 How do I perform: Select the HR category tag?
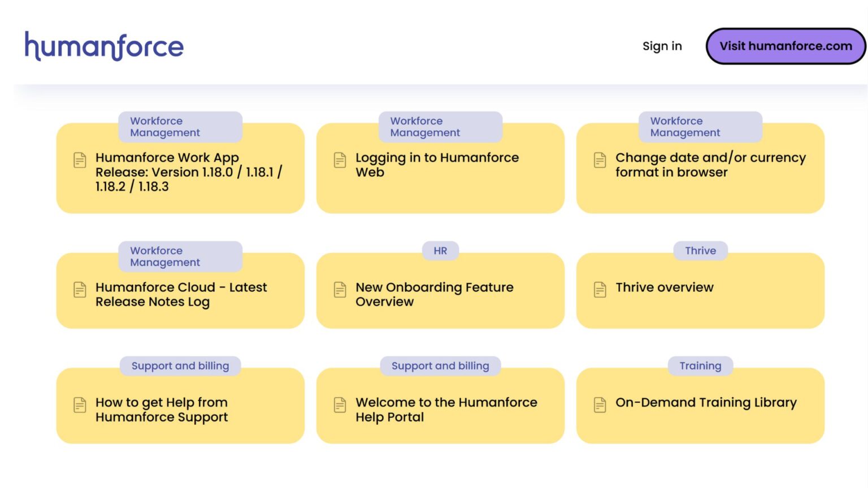point(440,251)
